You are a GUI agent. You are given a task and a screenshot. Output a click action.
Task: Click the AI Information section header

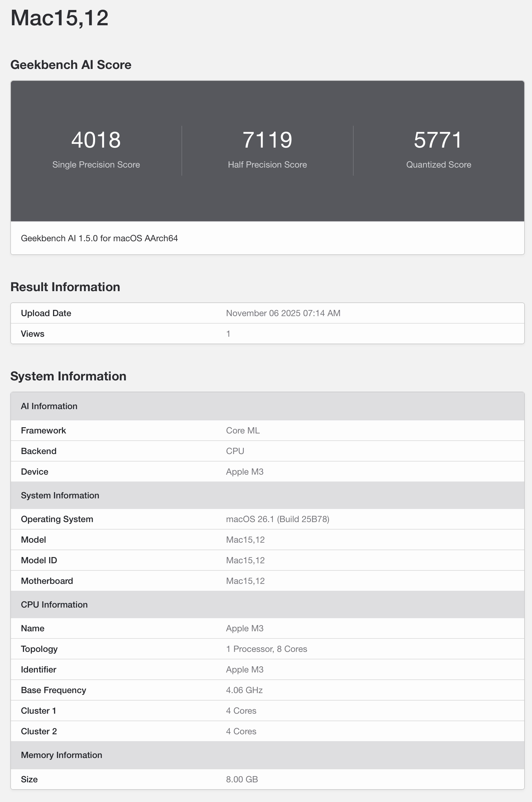tap(49, 406)
